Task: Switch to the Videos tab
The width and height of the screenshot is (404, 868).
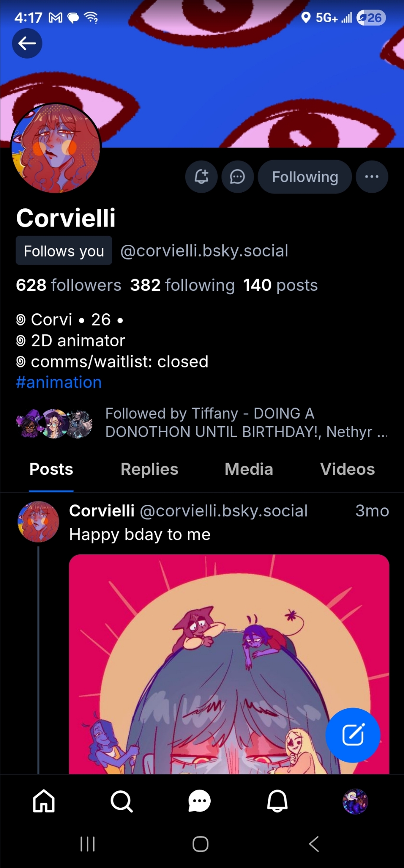Action: pyautogui.click(x=347, y=469)
